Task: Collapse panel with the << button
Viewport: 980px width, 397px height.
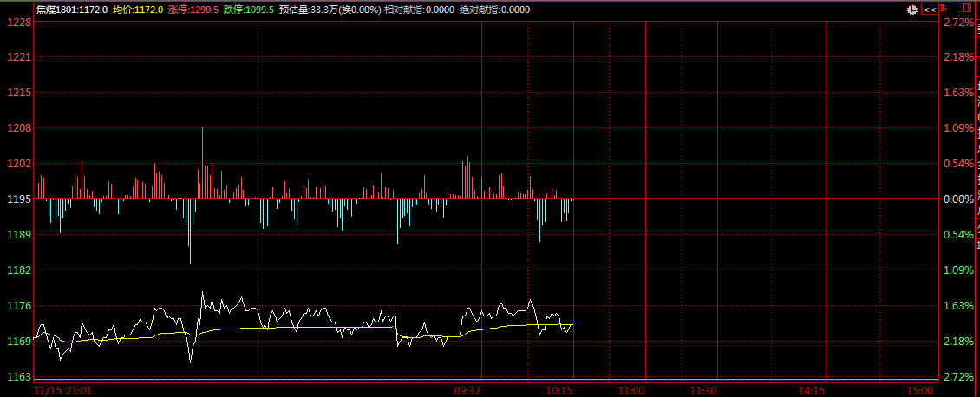Action: [930, 10]
